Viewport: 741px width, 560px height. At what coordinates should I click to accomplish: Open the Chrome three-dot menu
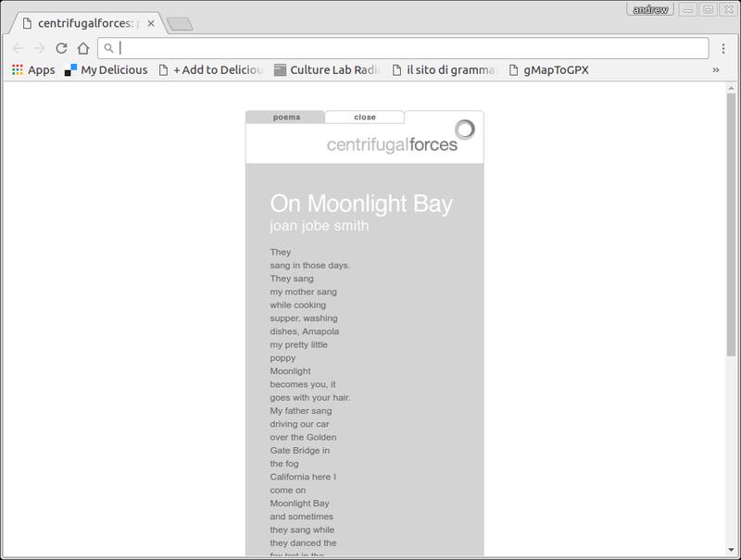723,48
